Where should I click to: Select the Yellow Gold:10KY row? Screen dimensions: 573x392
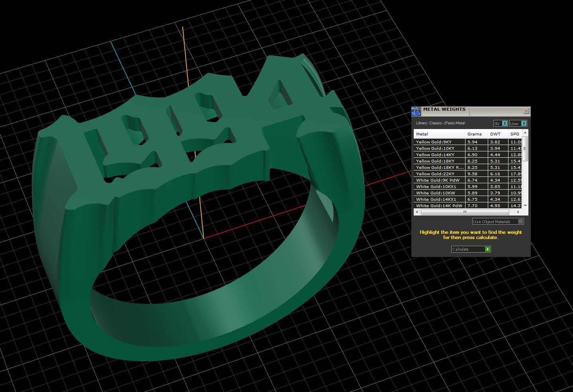click(x=468, y=148)
